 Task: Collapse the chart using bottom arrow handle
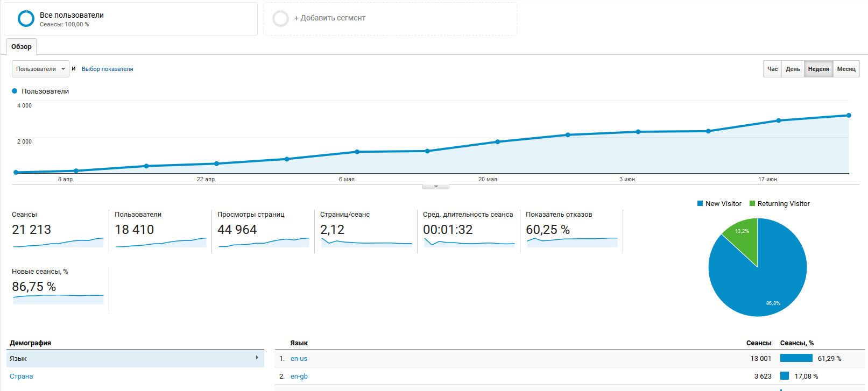click(x=436, y=187)
